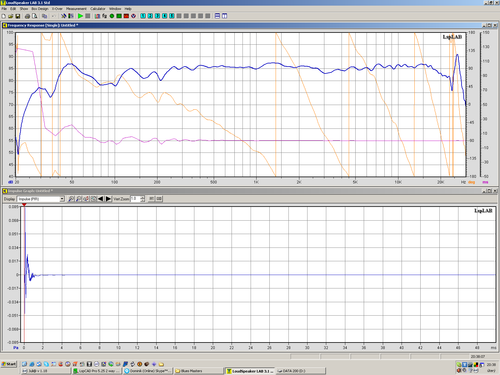Open the Box Design menu

point(40,9)
